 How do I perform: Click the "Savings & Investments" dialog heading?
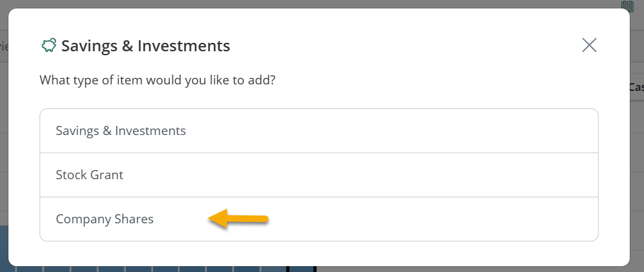(146, 45)
